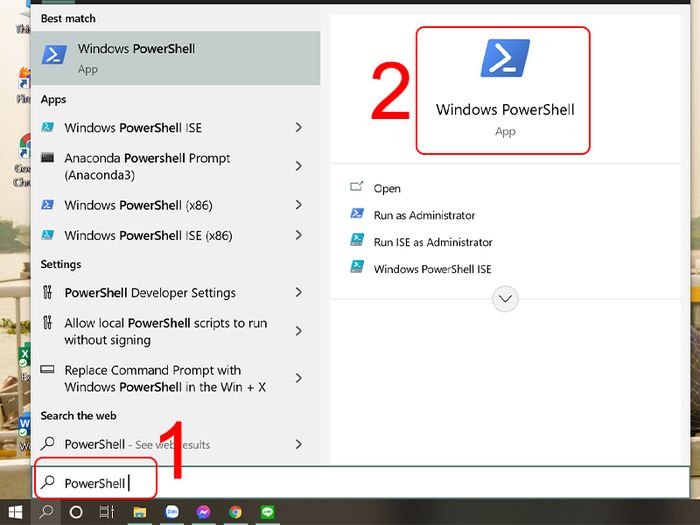
Task: Click the Best match heading
Action: (x=68, y=18)
